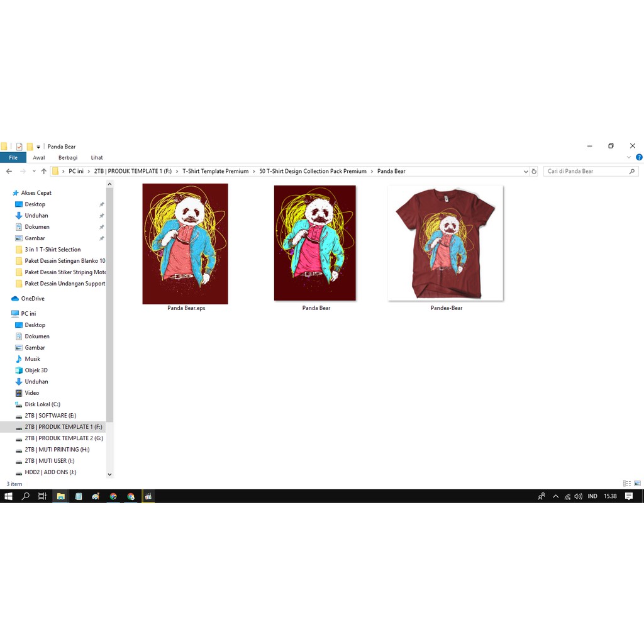Switch to the Berbagi ribbon tab
This screenshot has width=644, height=644.
[x=68, y=158]
